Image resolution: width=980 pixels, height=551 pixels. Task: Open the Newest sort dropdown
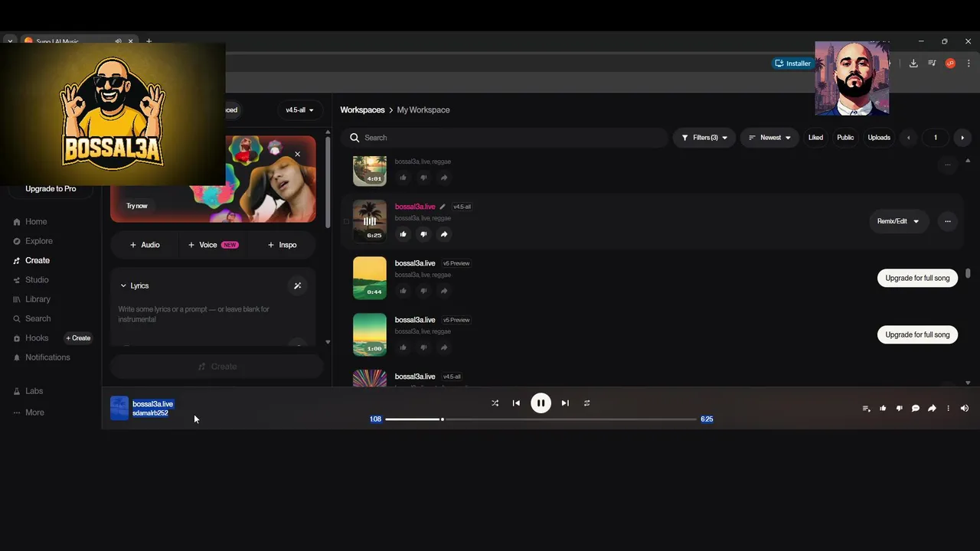769,138
